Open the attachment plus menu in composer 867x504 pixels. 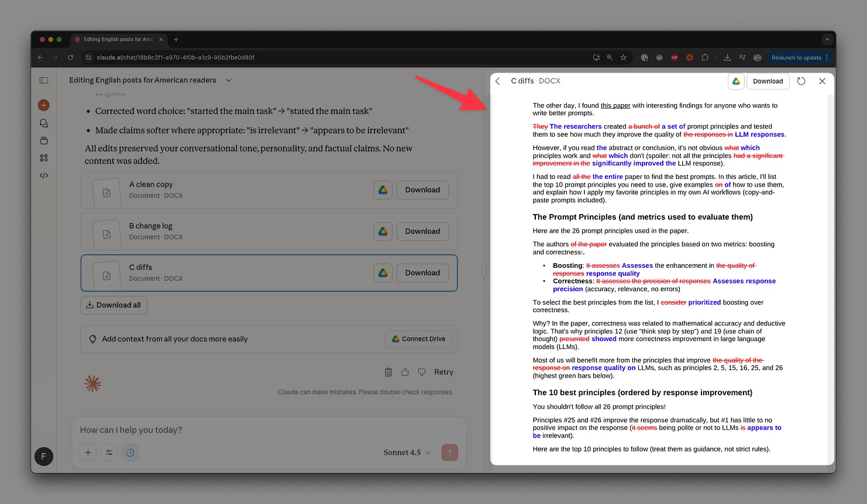tap(88, 453)
